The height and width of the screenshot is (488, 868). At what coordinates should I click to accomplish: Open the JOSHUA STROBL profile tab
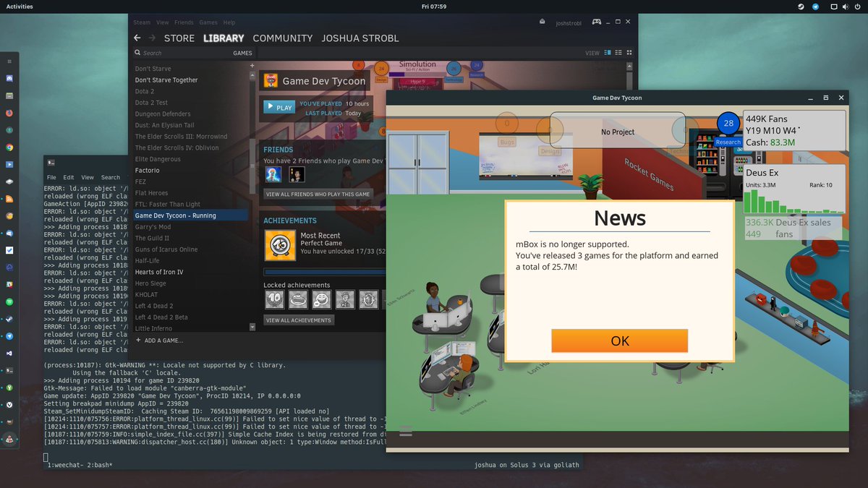[x=360, y=38]
